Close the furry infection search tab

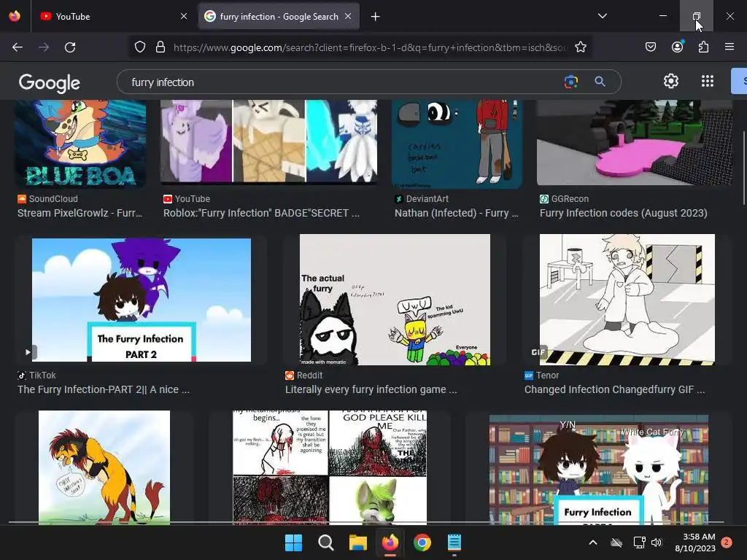pos(348,16)
